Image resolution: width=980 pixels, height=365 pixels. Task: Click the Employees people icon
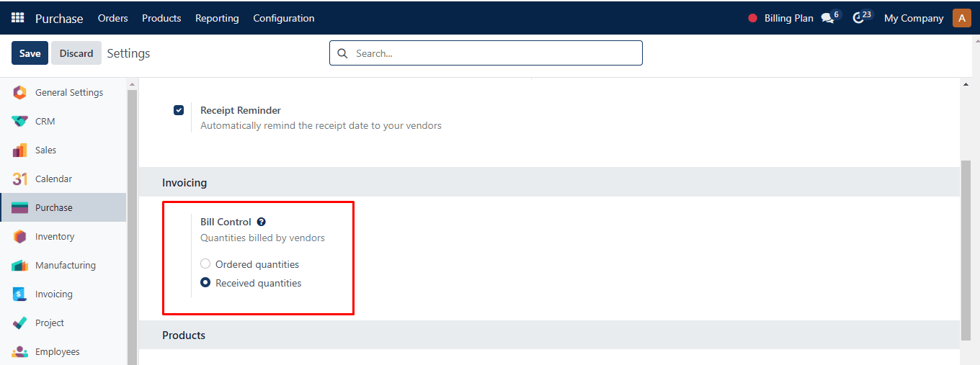[x=19, y=351]
